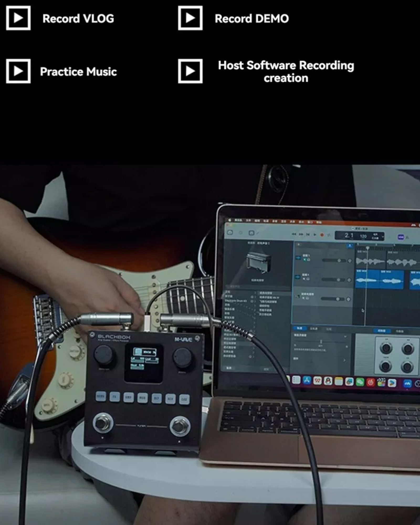Select the highlighted blue Track tab in editor panel

(300, 328)
